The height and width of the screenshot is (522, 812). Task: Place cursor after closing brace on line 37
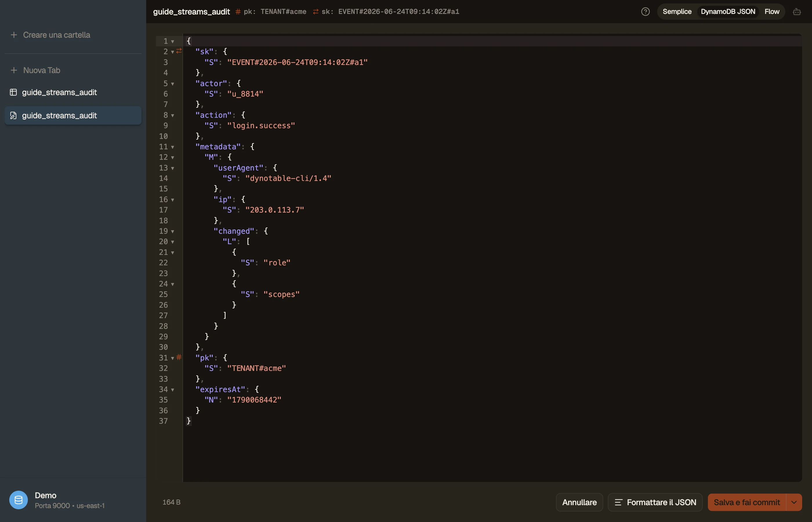point(191,421)
